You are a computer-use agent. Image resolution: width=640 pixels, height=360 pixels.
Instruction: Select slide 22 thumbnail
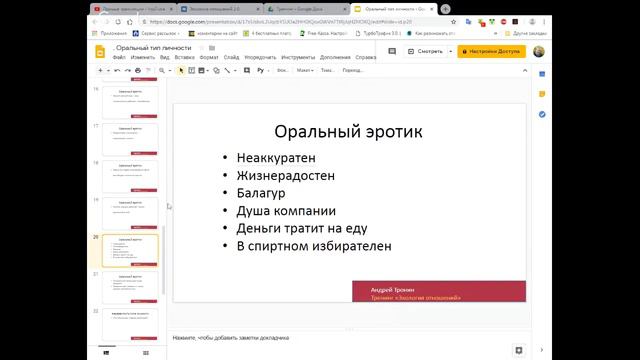tap(130, 325)
